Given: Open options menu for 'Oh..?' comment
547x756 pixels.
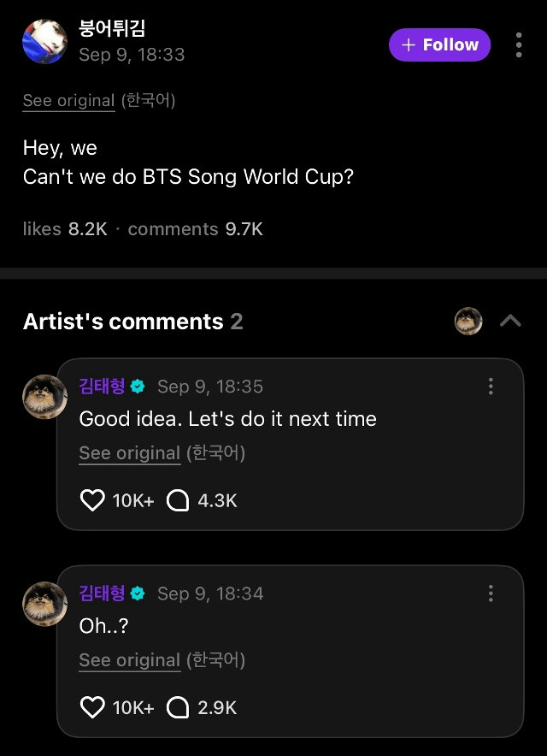Looking at the screenshot, I should 491,594.
